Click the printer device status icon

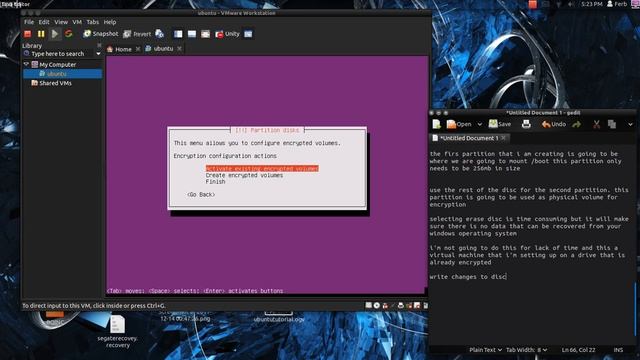[x=400, y=305]
